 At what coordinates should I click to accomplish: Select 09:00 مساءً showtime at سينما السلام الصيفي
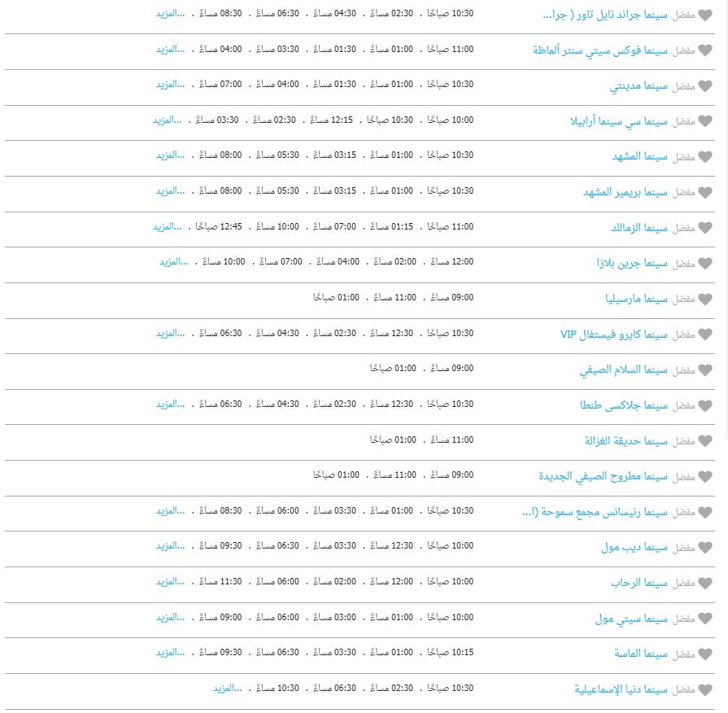[x=451, y=369]
